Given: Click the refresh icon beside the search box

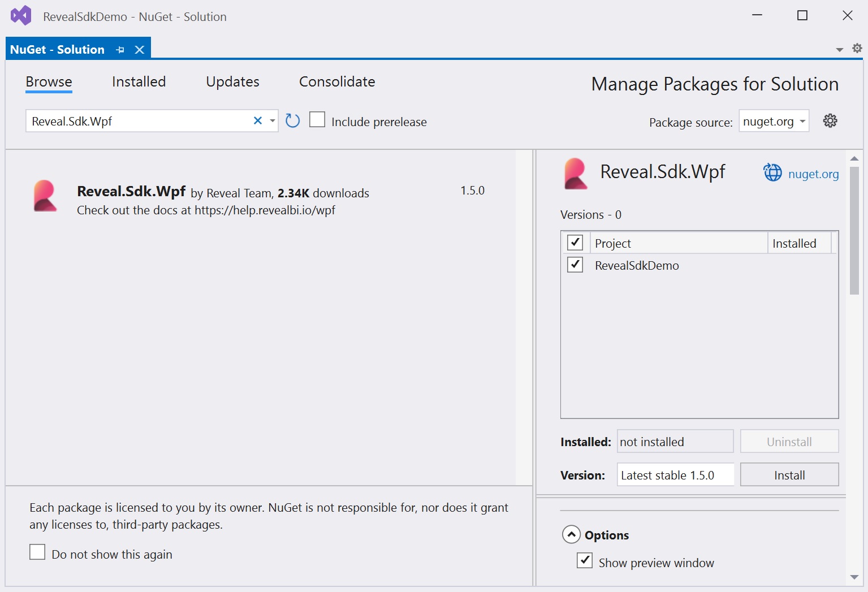Looking at the screenshot, I should tap(292, 120).
